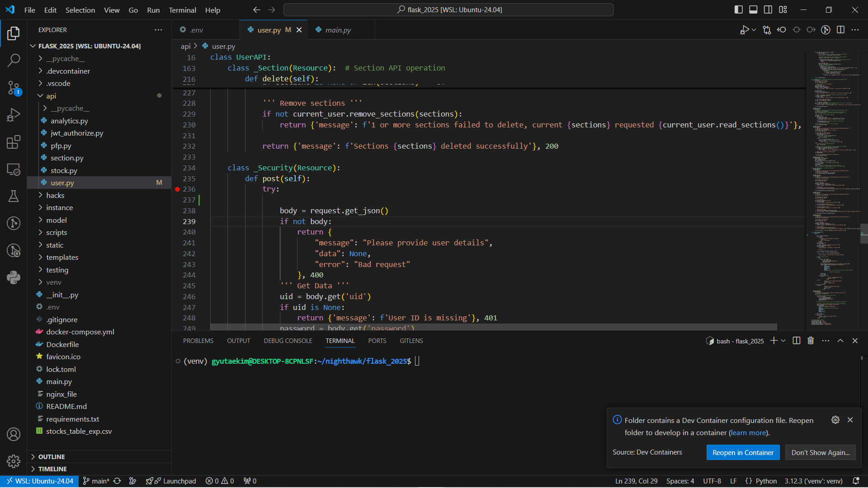
Task: Expand the .devcontainer folder
Action: [x=68, y=71]
